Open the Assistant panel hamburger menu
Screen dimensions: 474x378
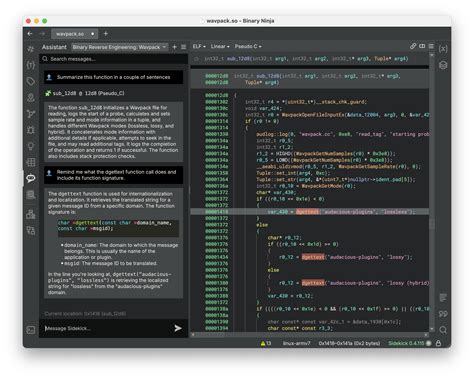coord(183,47)
